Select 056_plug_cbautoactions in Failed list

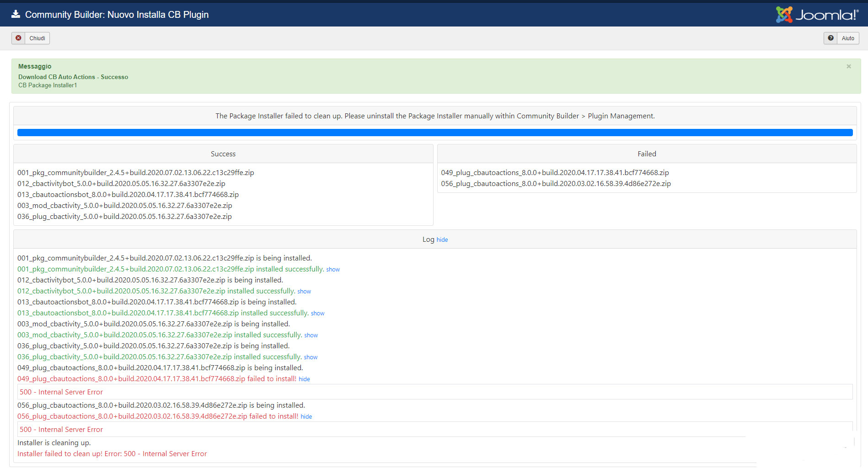click(x=556, y=184)
